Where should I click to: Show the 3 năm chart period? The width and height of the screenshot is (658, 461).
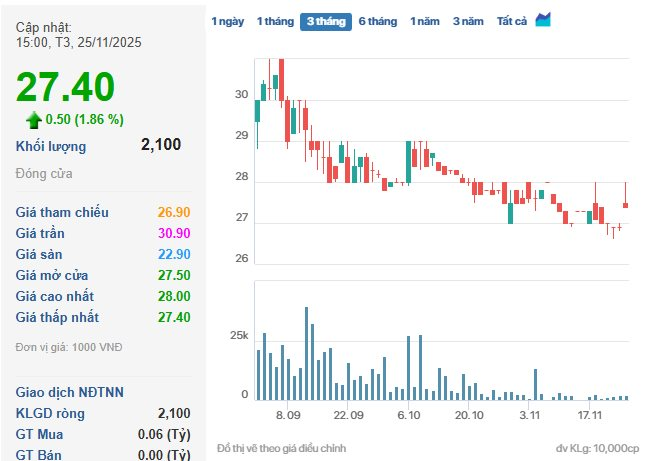coord(469,22)
